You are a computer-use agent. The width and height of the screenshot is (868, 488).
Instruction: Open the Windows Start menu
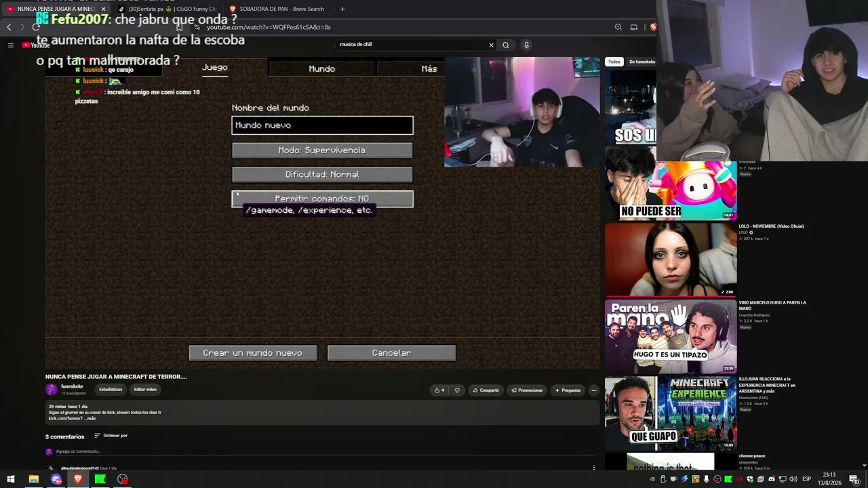click(11, 479)
